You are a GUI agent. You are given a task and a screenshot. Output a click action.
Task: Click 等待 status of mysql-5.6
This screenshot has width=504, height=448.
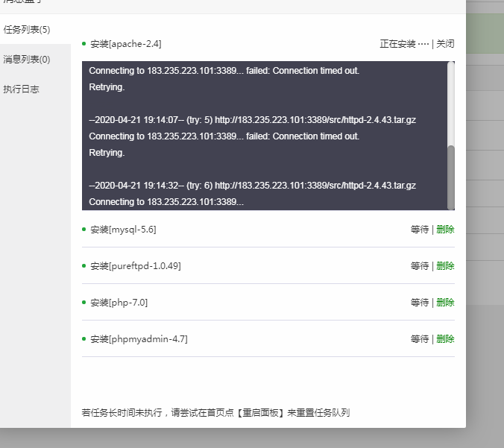point(420,230)
